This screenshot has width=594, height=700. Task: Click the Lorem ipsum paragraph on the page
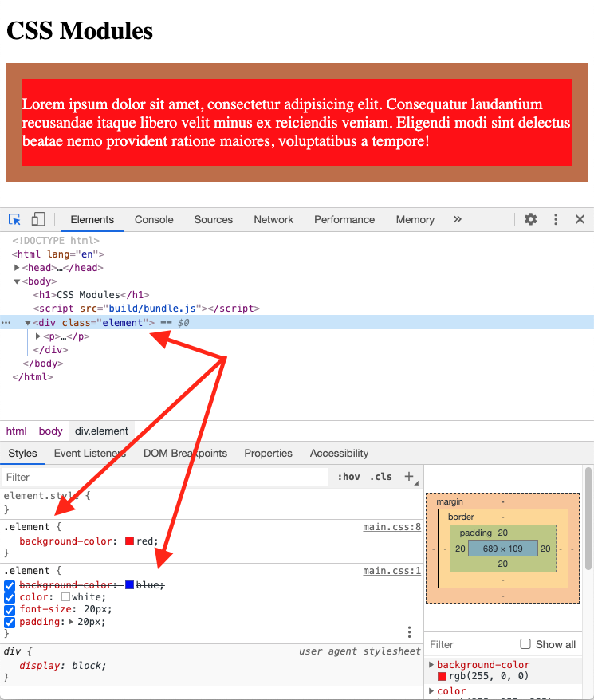tap(296, 122)
